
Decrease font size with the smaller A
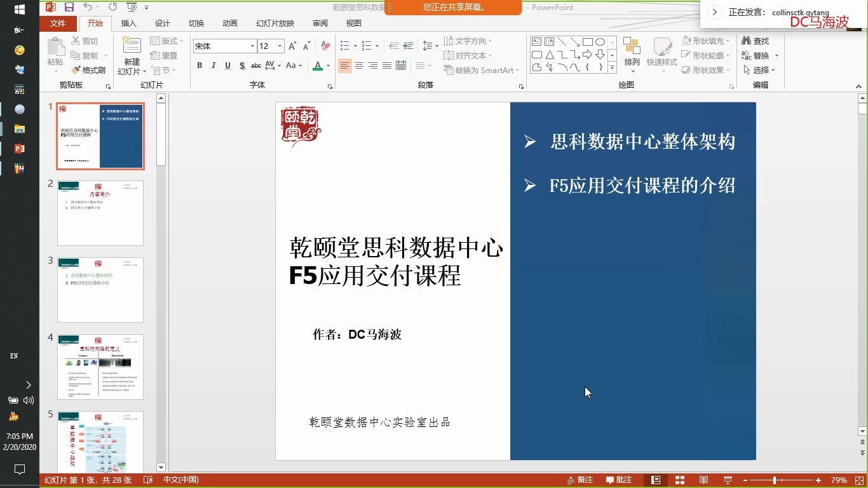tap(306, 46)
